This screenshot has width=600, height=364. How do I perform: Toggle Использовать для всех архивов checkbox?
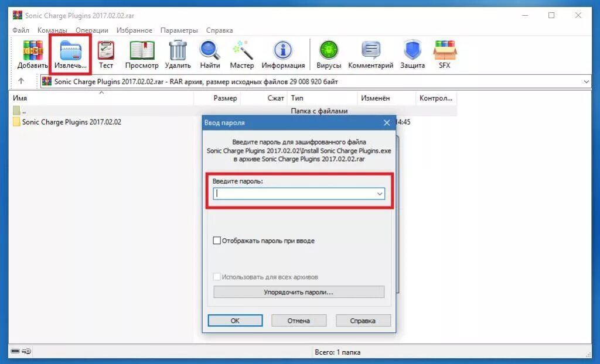pyautogui.click(x=217, y=276)
